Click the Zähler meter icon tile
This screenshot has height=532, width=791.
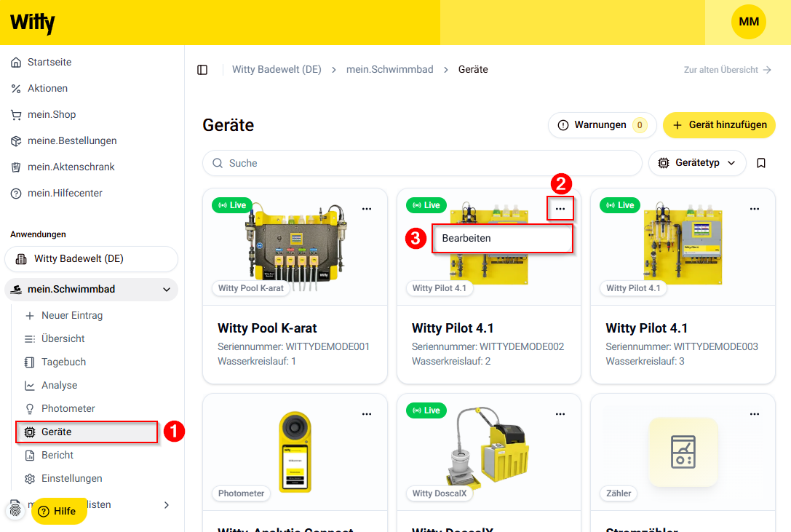683,452
